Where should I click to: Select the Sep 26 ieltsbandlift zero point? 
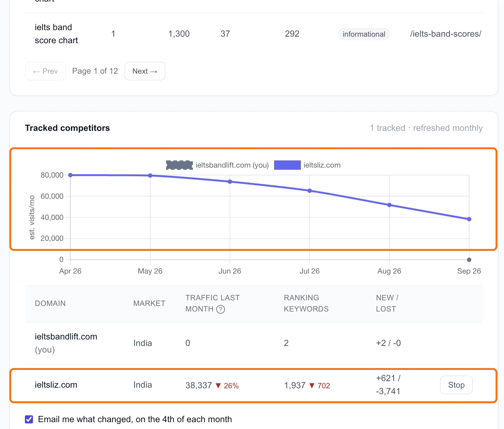pyautogui.click(x=469, y=260)
